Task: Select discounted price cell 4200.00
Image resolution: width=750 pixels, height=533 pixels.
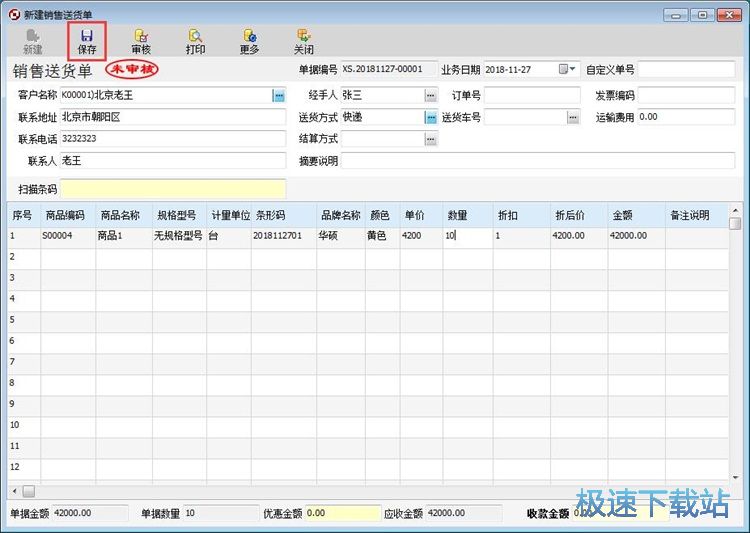Action: coord(579,236)
